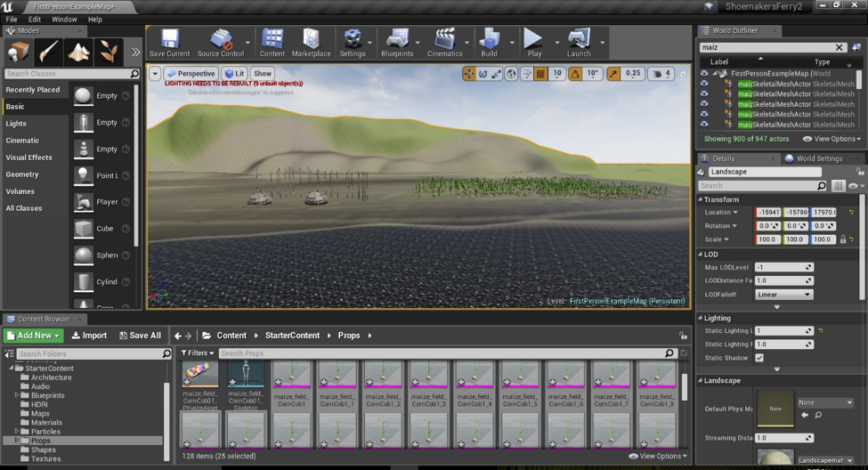The width and height of the screenshot is (868, 470).
Task: Open Source Control toolbar icon
Action: pyautogui.click(x=220, y=43)
